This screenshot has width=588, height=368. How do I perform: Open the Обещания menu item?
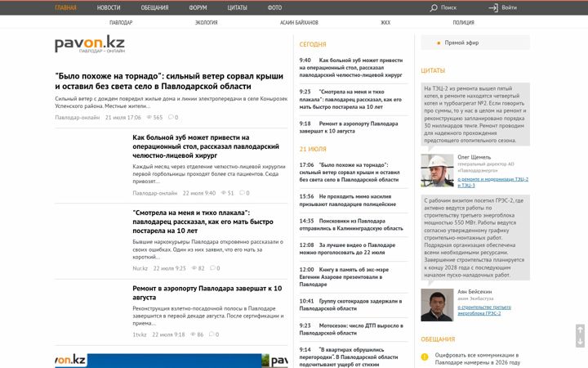[x=154, y=7]
